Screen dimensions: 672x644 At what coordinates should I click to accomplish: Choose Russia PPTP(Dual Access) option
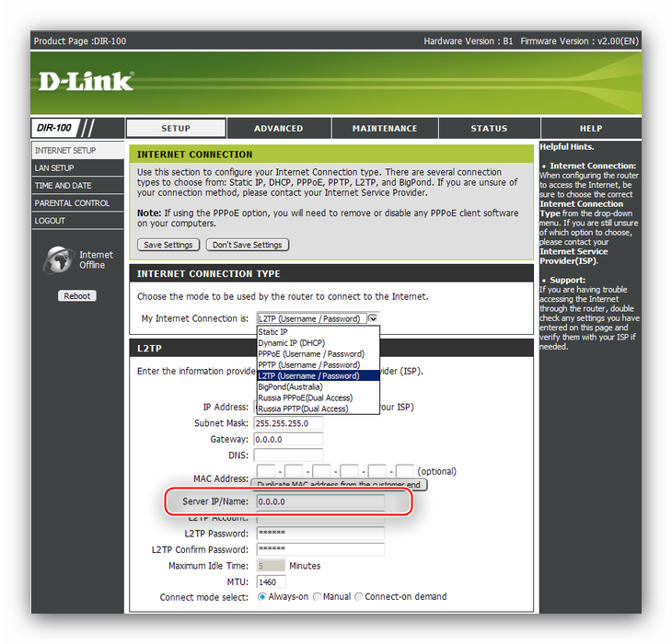coord(318,408)
